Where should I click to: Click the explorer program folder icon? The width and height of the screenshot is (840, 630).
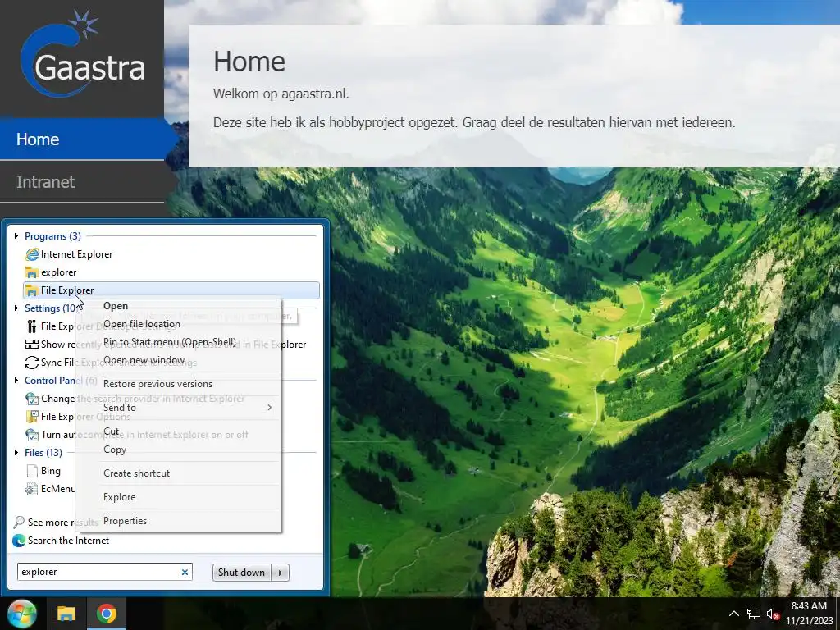point(32,272)
